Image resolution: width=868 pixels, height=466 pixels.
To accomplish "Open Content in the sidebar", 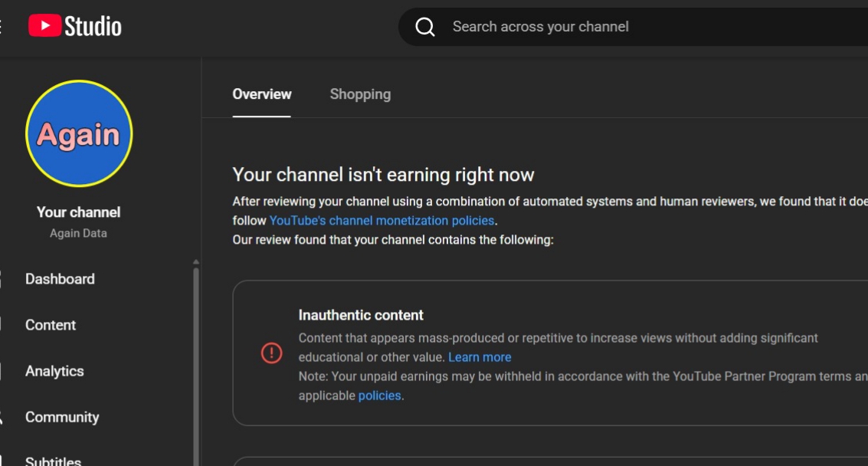I will pyautogui.click(x=51, y=325).
